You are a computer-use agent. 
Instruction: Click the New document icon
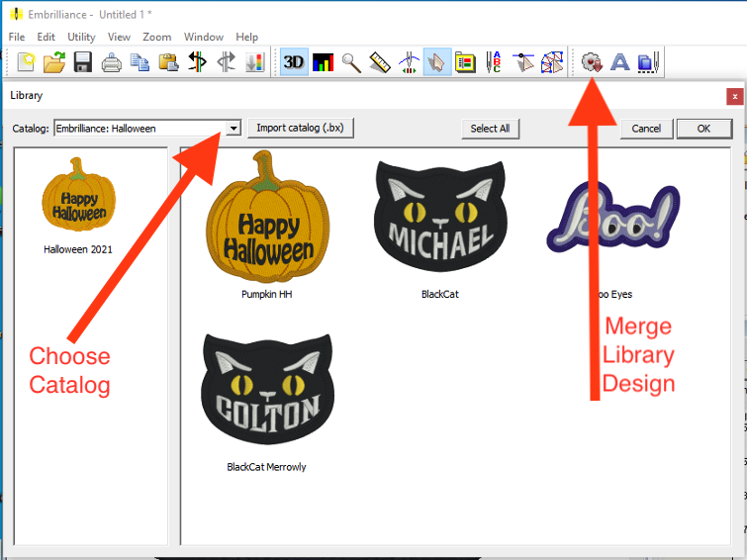(26, 62)
